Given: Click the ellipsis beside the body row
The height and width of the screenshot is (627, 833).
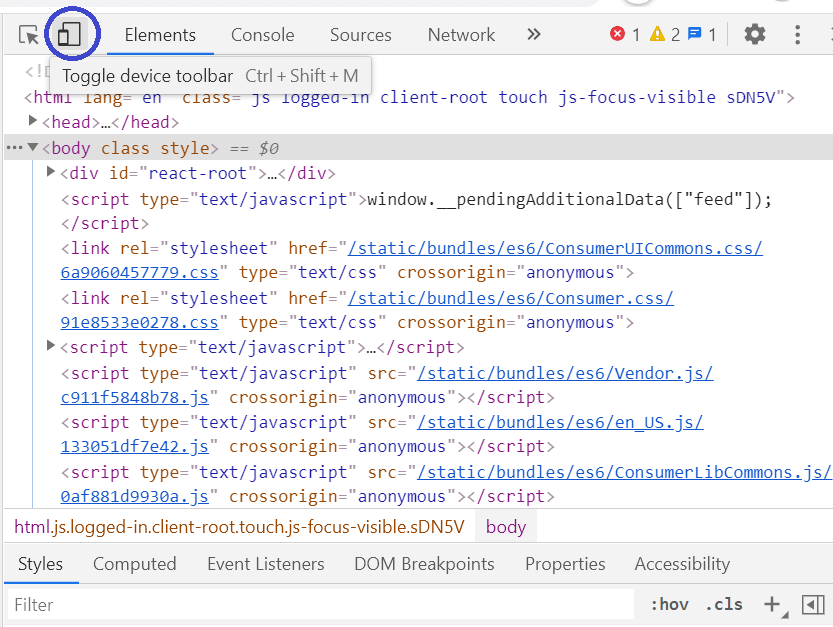Looking at the screenshot, I should tap(14, 148).
